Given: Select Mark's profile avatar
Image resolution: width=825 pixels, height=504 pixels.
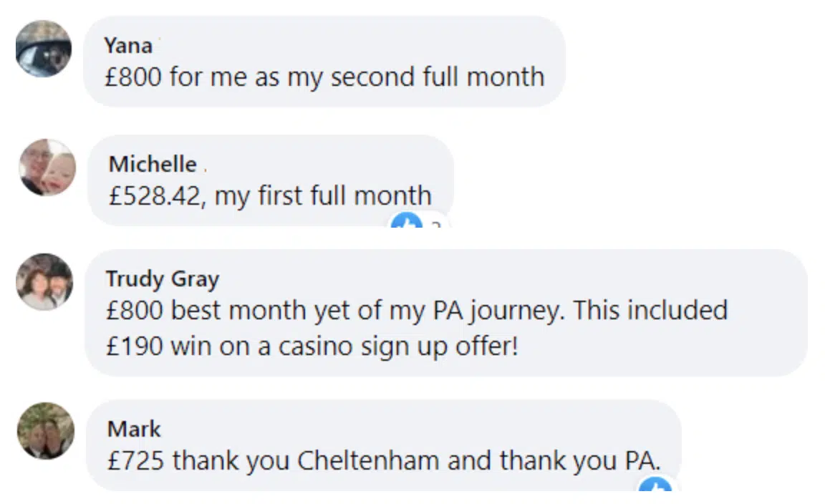Looking at the screenshot, I should pyautogui.click(x=46, y=430).
